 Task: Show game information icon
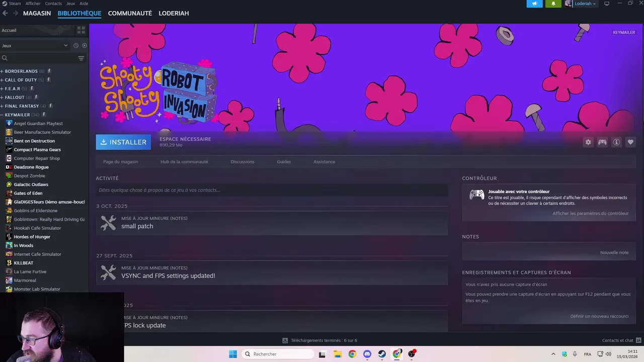coord(616,142)
